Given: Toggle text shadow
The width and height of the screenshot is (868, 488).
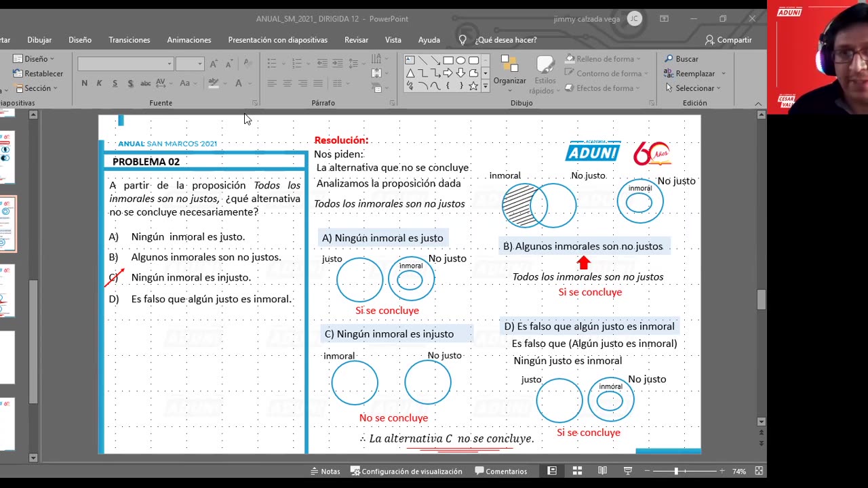Looking at the screenshot, I should [x=130, y=83].
